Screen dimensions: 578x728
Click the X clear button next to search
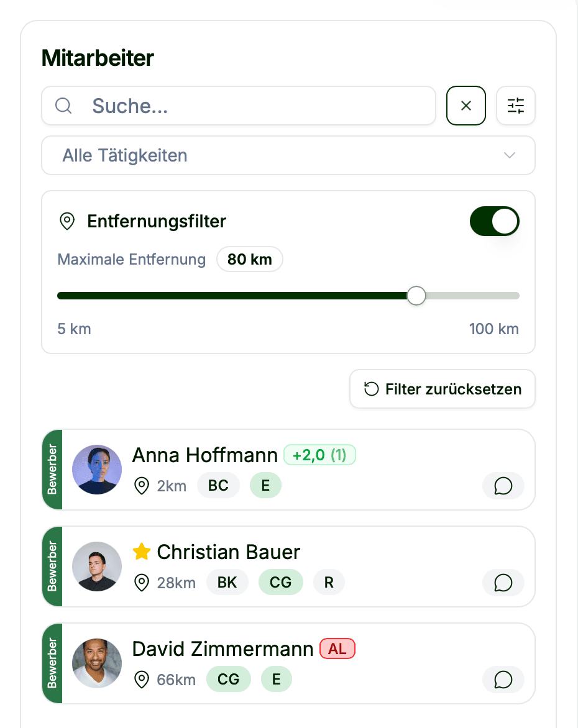[466, 106]
